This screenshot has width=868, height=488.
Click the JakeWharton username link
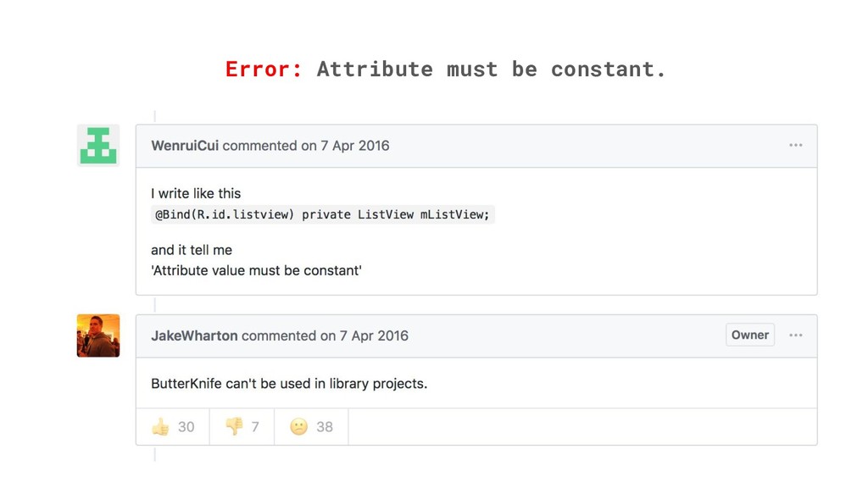click(x=194, y=335)
